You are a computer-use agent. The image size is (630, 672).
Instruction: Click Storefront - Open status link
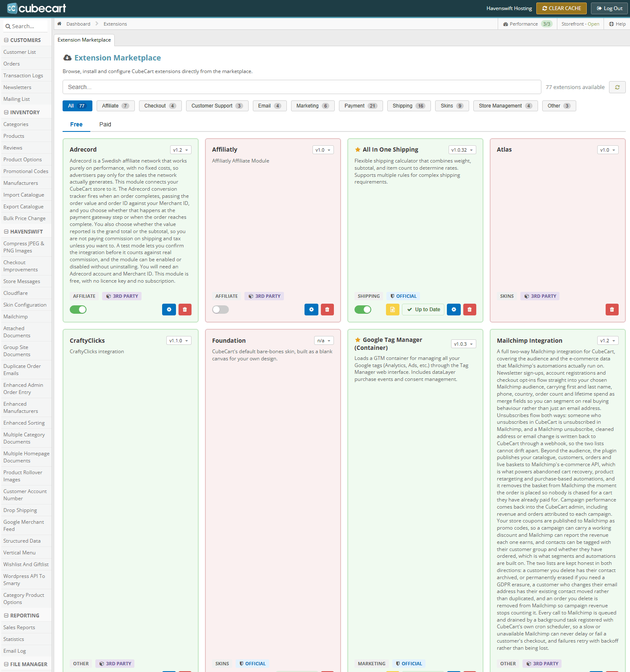click(x=580, y=24)
